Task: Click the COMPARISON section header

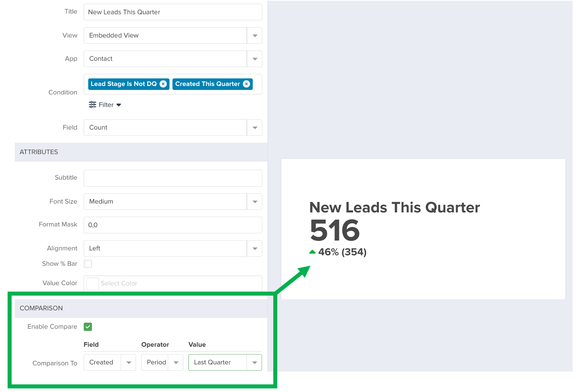Action: 141,308
